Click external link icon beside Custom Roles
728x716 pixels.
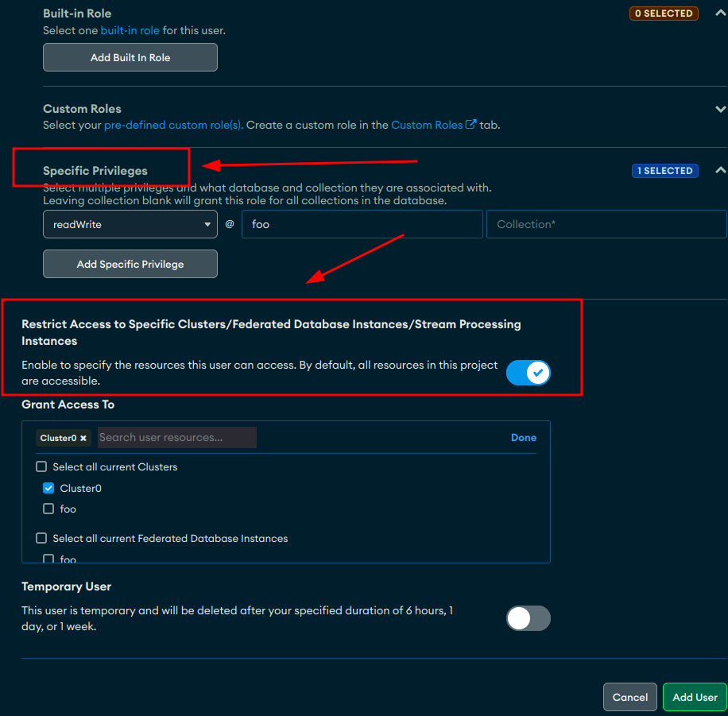[x=471, y=125]
